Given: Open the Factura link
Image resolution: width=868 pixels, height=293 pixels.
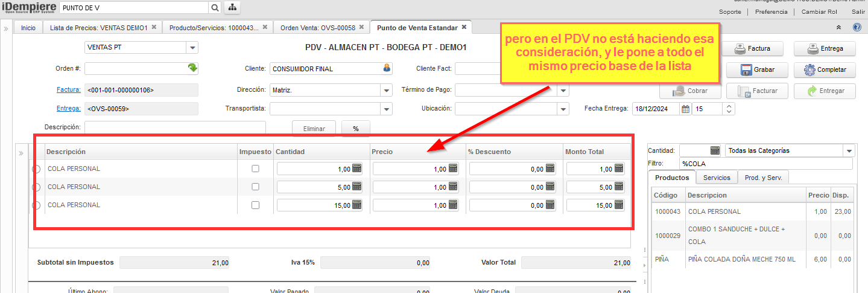Looking at the screenshot, I should click(68, 89).
